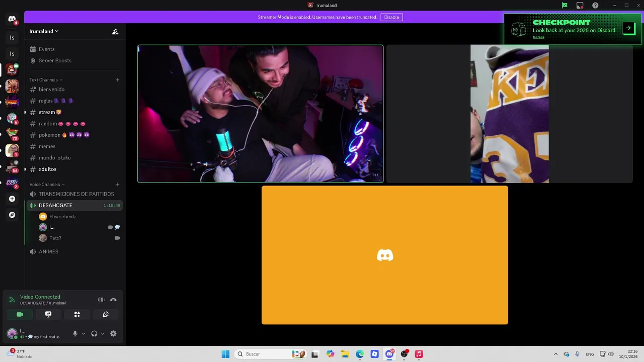The height and width of the screenshot is (362, 644).
Task: Click the Events calendar icon
Action: point(33,49)
